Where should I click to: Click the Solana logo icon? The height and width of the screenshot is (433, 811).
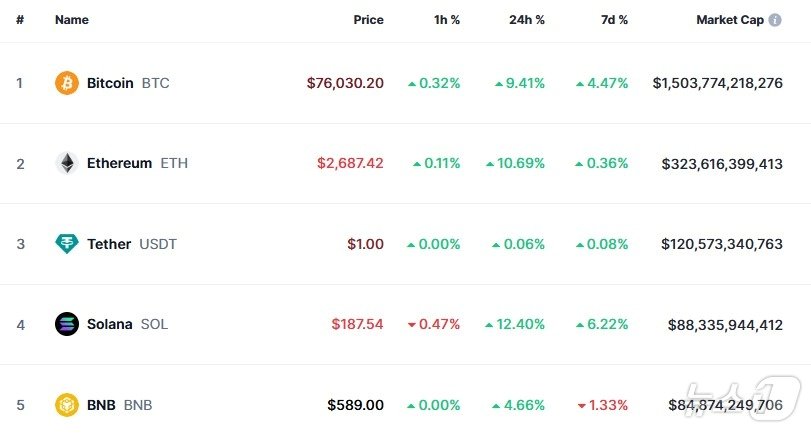[67, 324]
